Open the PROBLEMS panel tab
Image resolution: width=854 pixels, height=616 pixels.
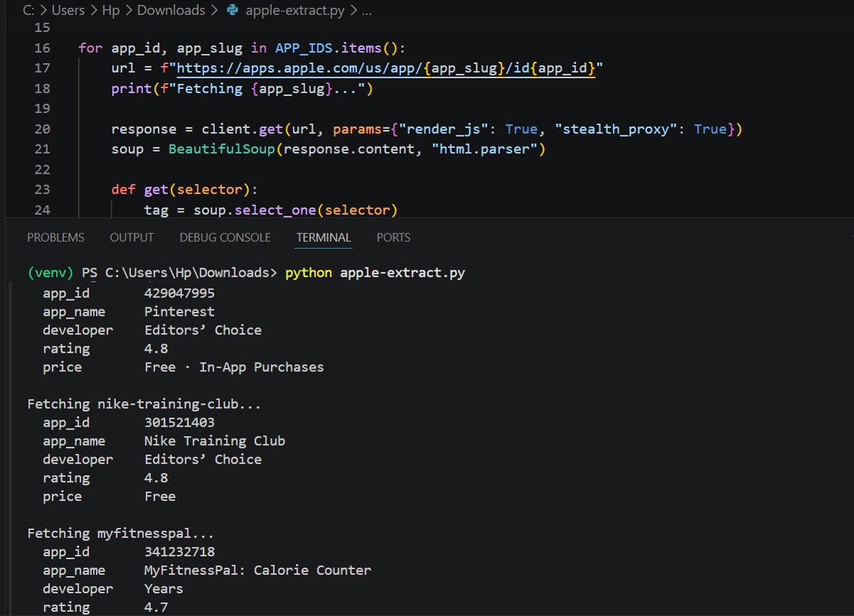point(56,238)
